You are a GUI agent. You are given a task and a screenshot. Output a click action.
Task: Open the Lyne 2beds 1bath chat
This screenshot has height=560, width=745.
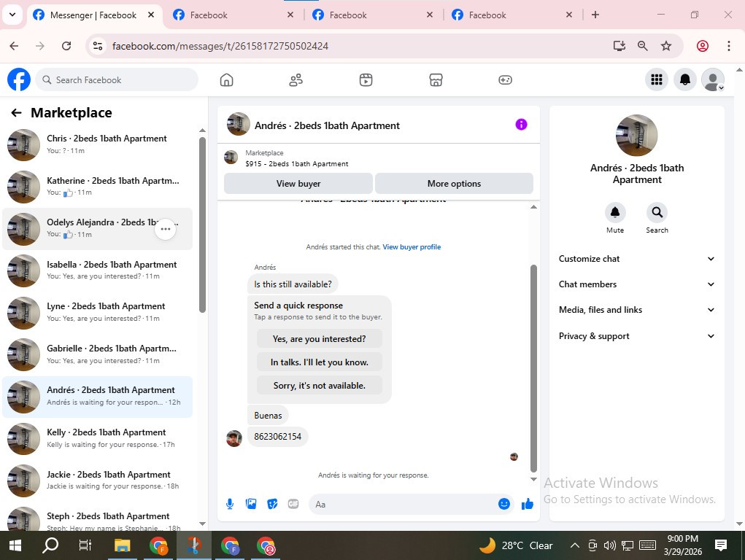pos(97,312)
